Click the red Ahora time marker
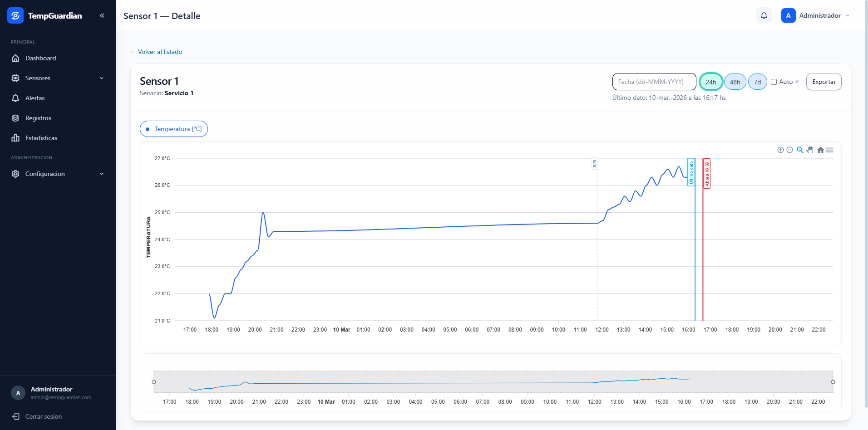The image size is (868, 430). 707,173
